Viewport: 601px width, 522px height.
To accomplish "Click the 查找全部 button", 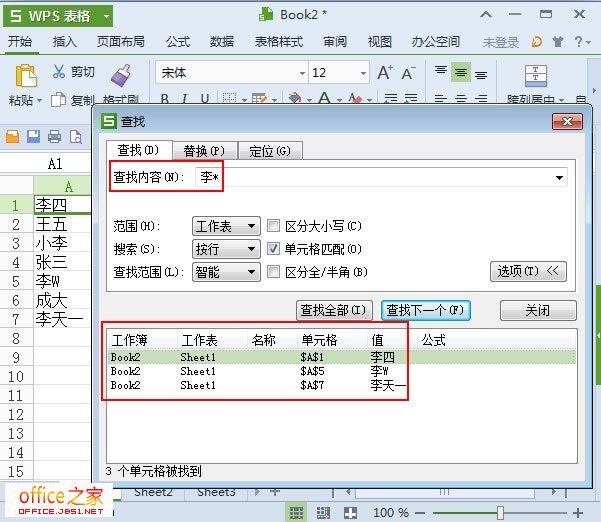I will click(335, 310).
